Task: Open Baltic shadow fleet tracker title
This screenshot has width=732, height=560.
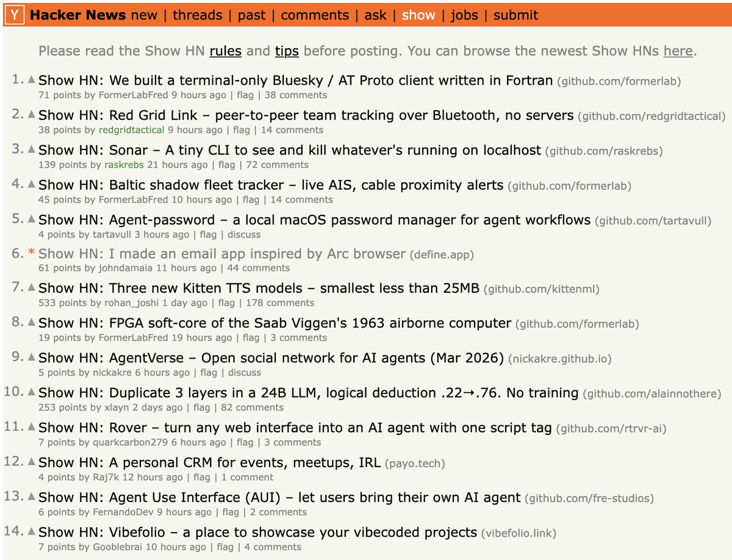Action: point(271,184)
